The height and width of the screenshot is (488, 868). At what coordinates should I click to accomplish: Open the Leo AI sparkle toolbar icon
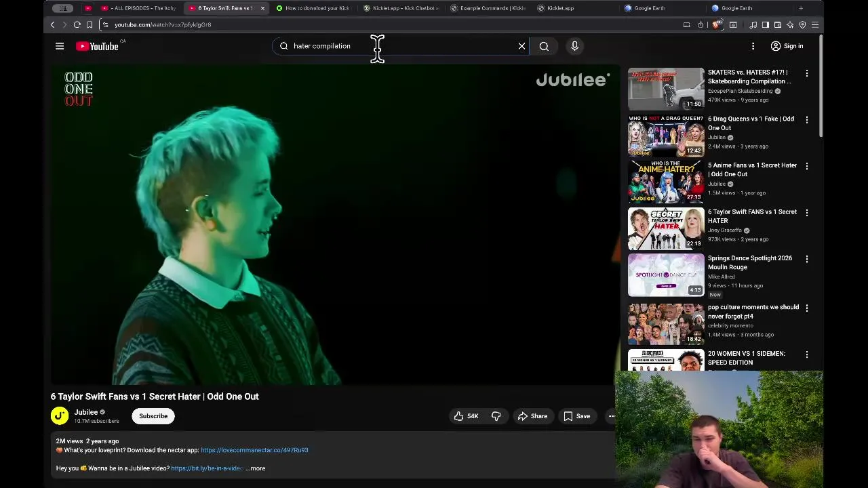click(790, 24)
